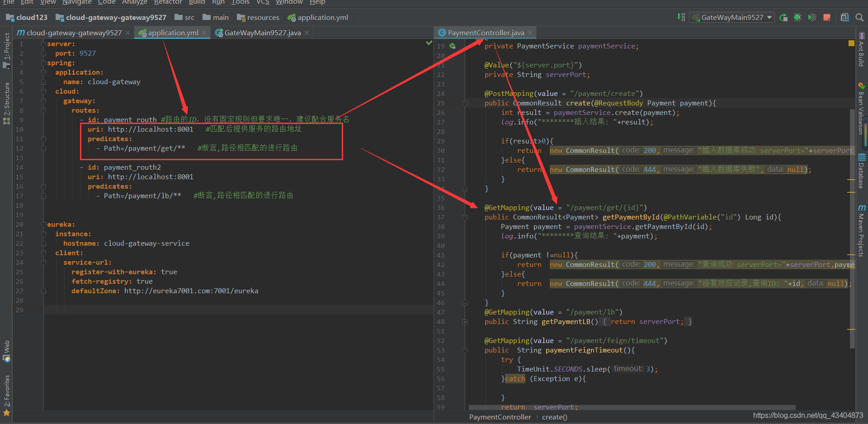This screenshot has height=424, width=868.
Task: Click the yellow inspection indicator in PaymentController
Action: click(x=851, y=43)
